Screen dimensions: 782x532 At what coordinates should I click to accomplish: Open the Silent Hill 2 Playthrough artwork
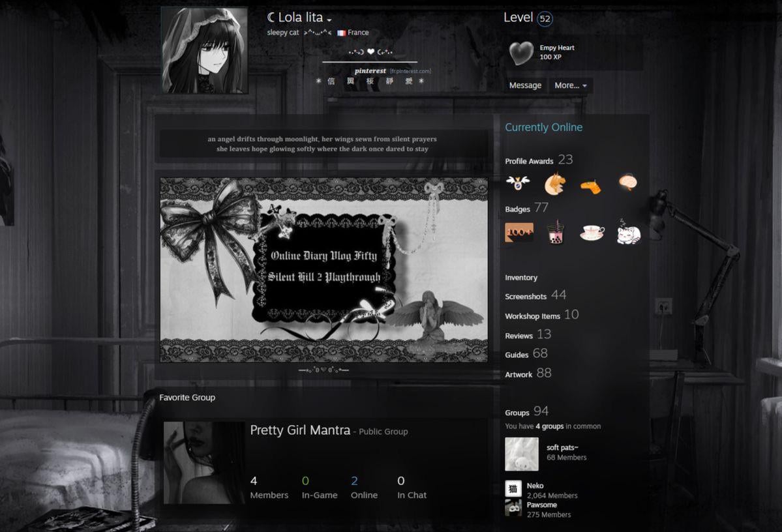323,270
